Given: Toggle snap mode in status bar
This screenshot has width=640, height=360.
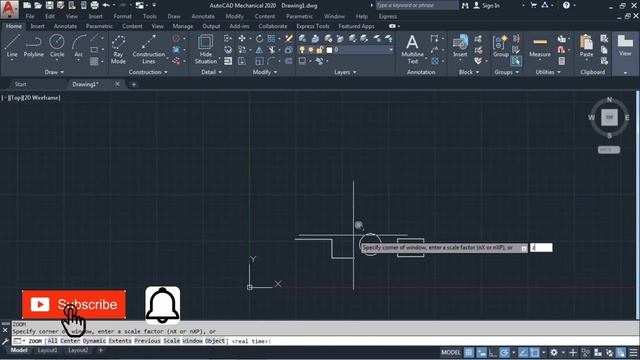Looking at the screenshot, I should (482, 352).
